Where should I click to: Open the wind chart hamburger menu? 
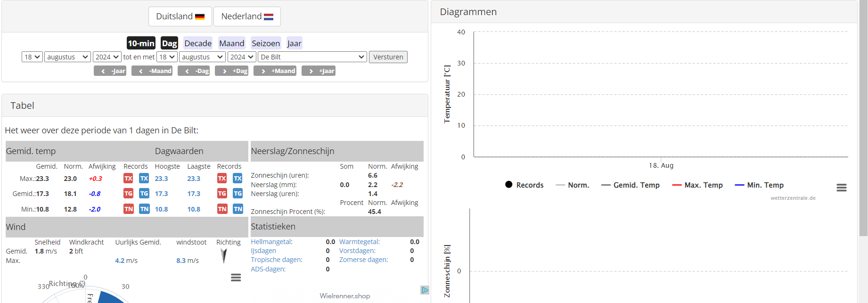236,278
